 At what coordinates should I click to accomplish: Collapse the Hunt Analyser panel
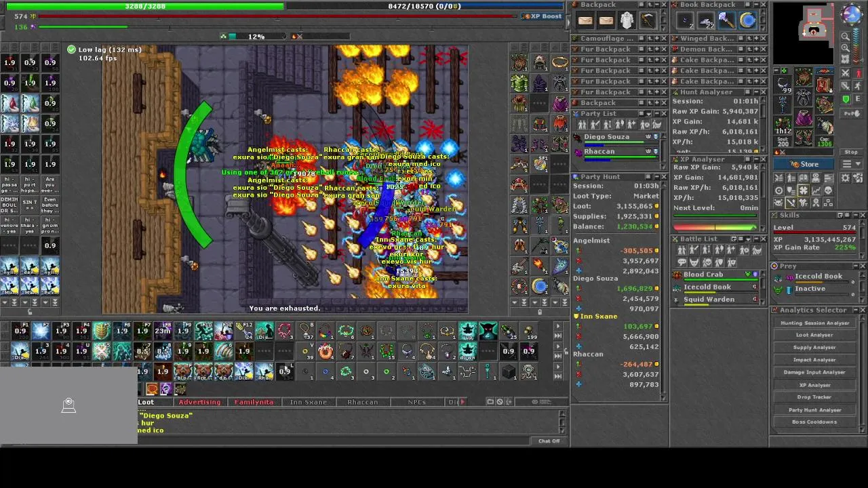(756, 92)
